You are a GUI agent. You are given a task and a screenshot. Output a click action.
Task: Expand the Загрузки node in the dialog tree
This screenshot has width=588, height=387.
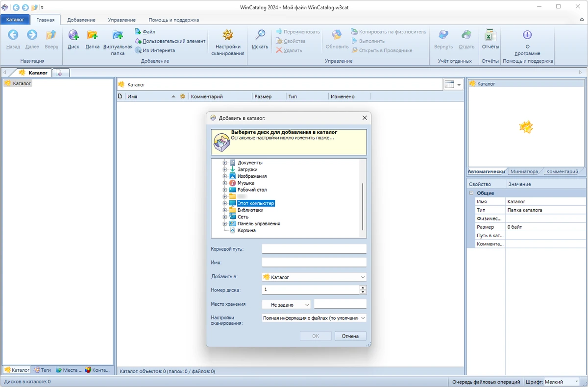pyautogui.click(x=225, y=169)
